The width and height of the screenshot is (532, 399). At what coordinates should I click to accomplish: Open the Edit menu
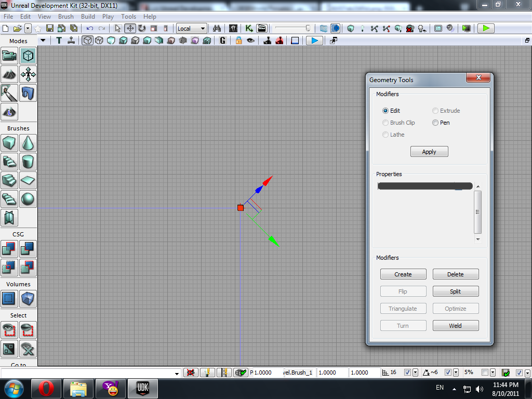(25, 17)
